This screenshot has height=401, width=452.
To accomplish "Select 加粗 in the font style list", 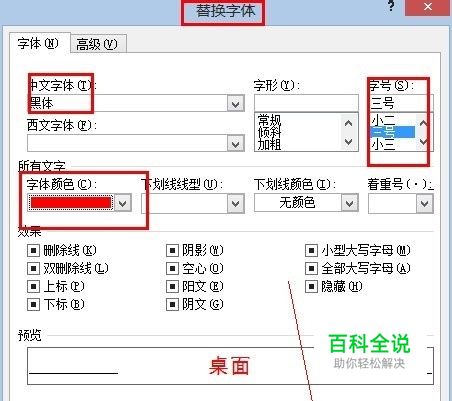I will (269, 144).
